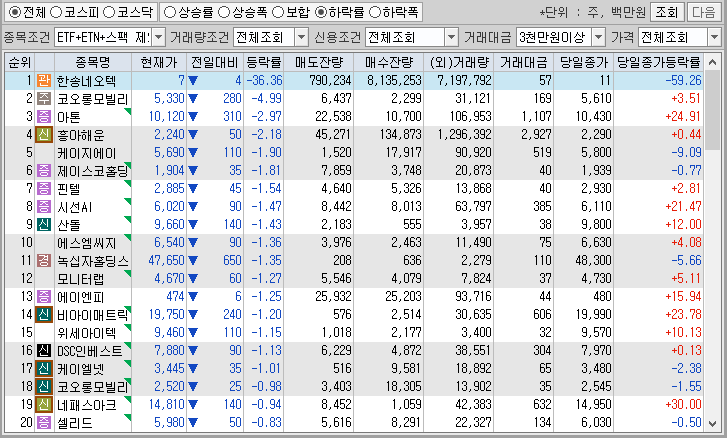Image resolution: width=727 pixels, height=438 pixels.
Task: Open the 거래대금 dropdown
Action: pos(599,37)
